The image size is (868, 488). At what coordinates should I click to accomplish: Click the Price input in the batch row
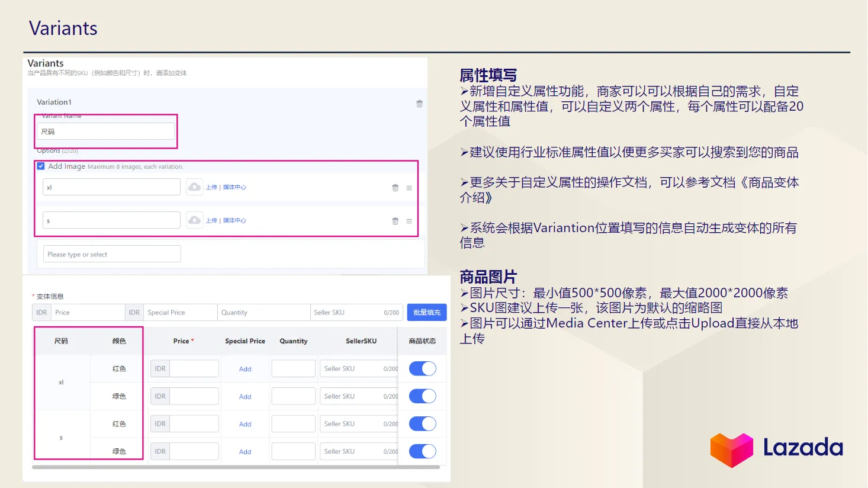(88, 312)
